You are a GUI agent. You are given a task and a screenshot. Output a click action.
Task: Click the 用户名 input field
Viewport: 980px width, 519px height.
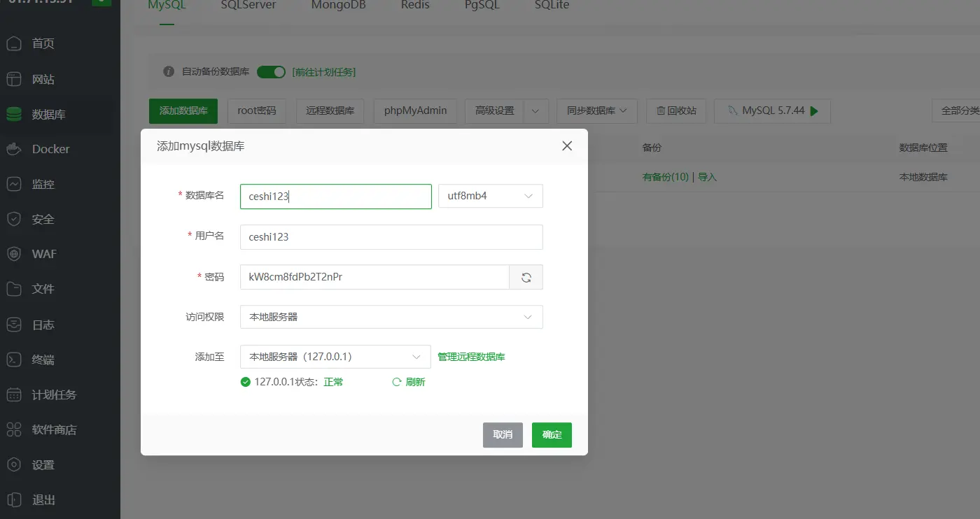click(391, 236)
